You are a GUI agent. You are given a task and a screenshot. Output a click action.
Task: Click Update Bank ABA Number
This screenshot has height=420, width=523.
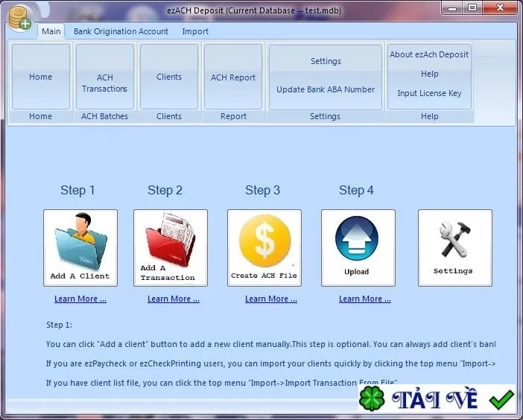coord(326,89)
